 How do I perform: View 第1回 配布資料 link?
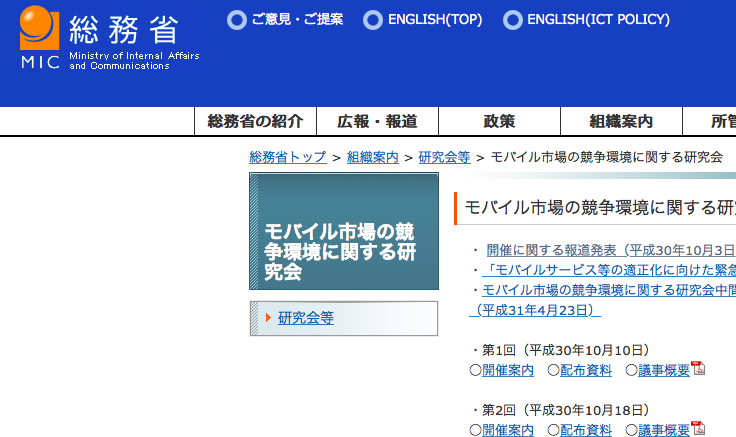point(586,370)
